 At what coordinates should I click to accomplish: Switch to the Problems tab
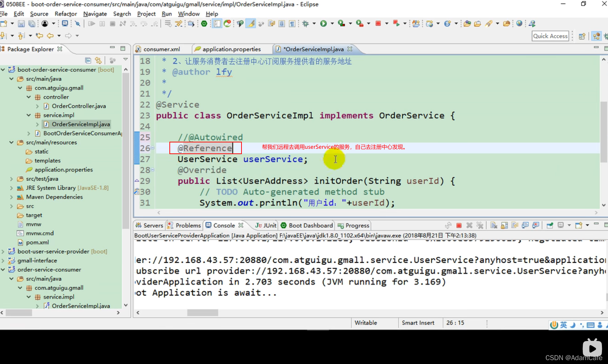pyautogui.click(x=184, y=226)
